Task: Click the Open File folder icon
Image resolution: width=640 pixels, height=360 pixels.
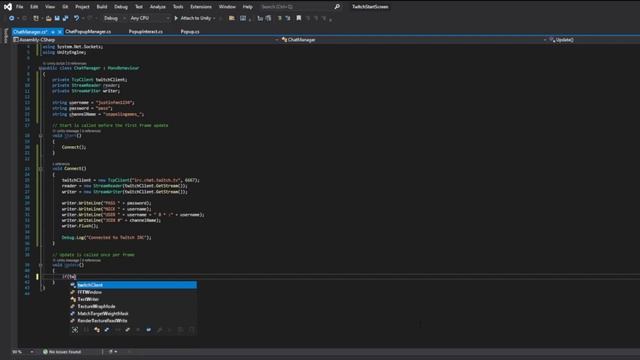Action: 49,18
